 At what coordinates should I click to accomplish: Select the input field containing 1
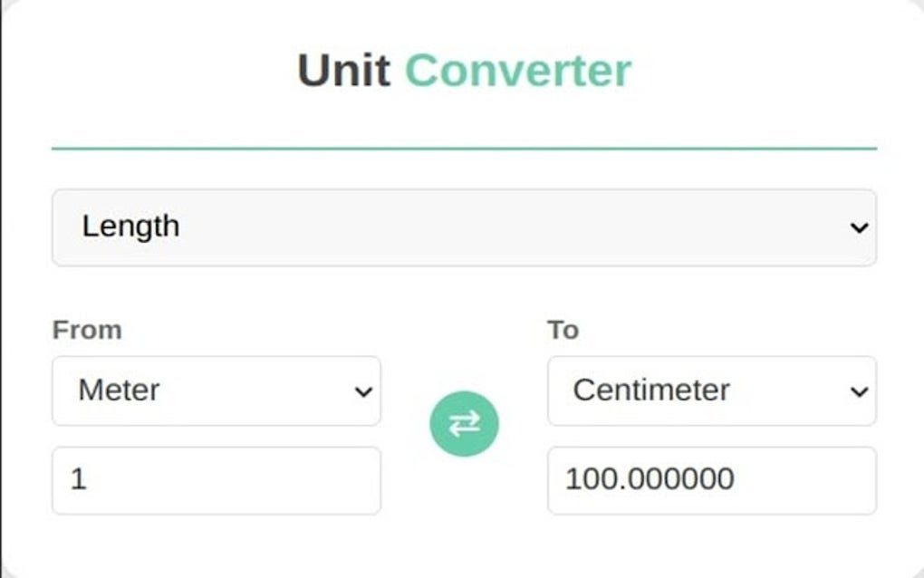[216, 479]
